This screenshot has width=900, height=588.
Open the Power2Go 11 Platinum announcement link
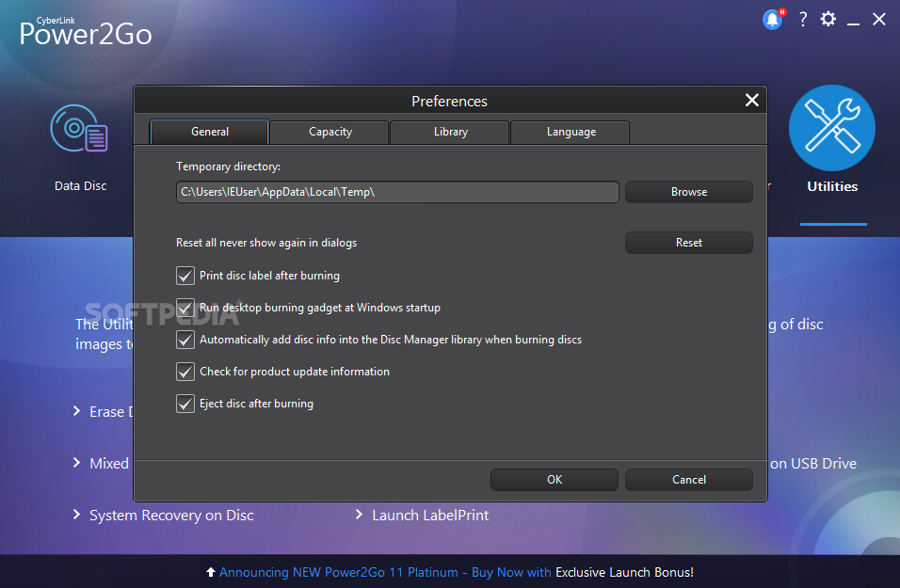384,572
